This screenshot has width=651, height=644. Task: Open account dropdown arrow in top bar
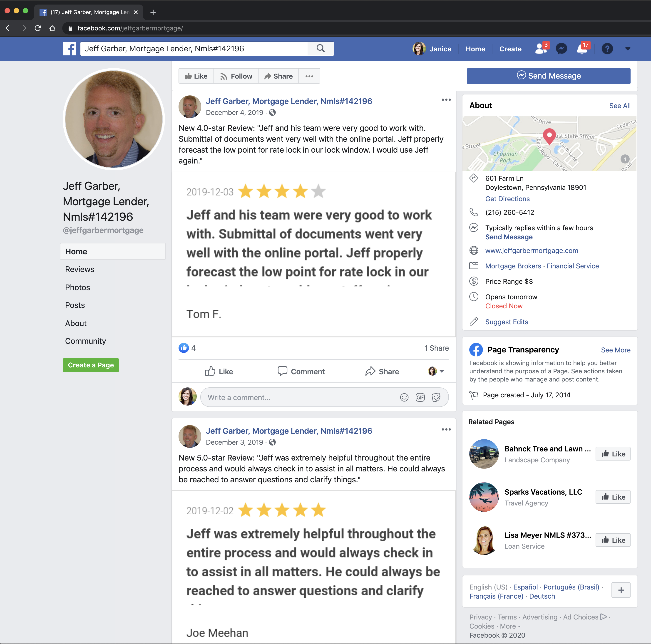coord(627,49)
